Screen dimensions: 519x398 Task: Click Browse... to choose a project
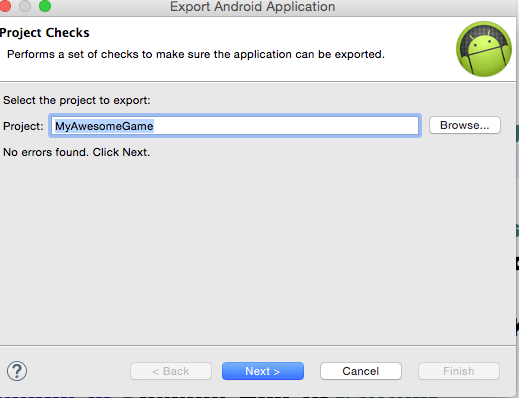point(465,125)
